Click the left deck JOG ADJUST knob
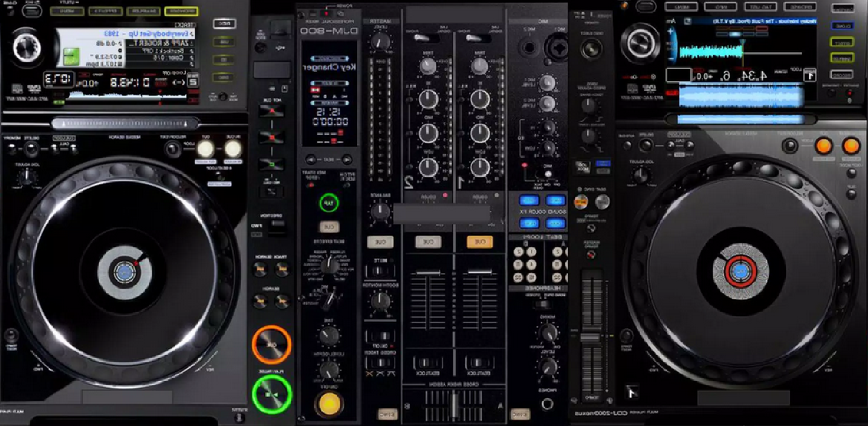868x426 pixels. 26,177
